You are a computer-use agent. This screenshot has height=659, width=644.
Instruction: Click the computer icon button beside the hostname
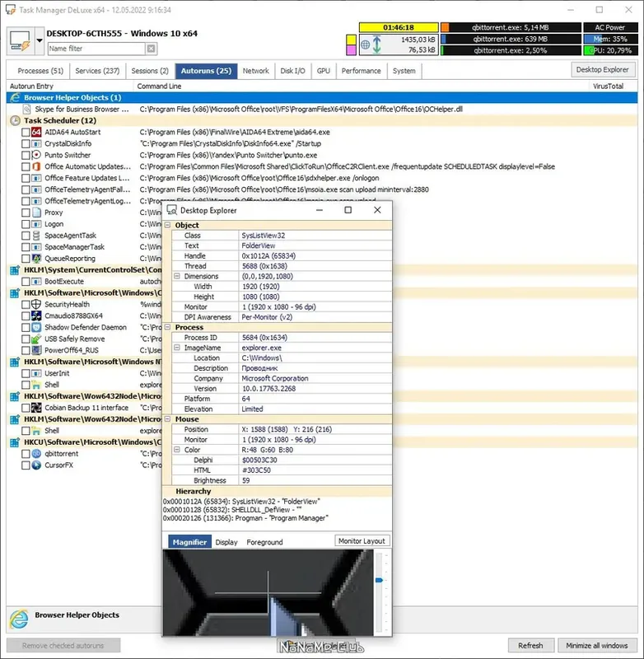click(20, 40)
